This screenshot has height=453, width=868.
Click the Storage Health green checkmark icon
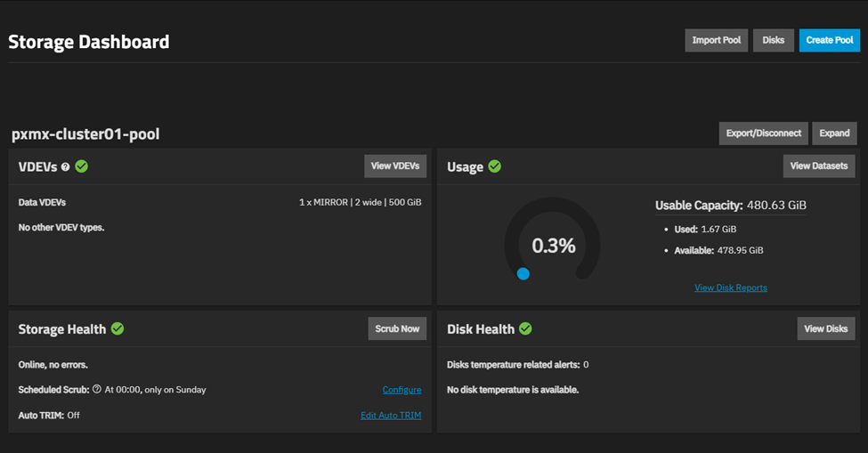pos(118,328)
